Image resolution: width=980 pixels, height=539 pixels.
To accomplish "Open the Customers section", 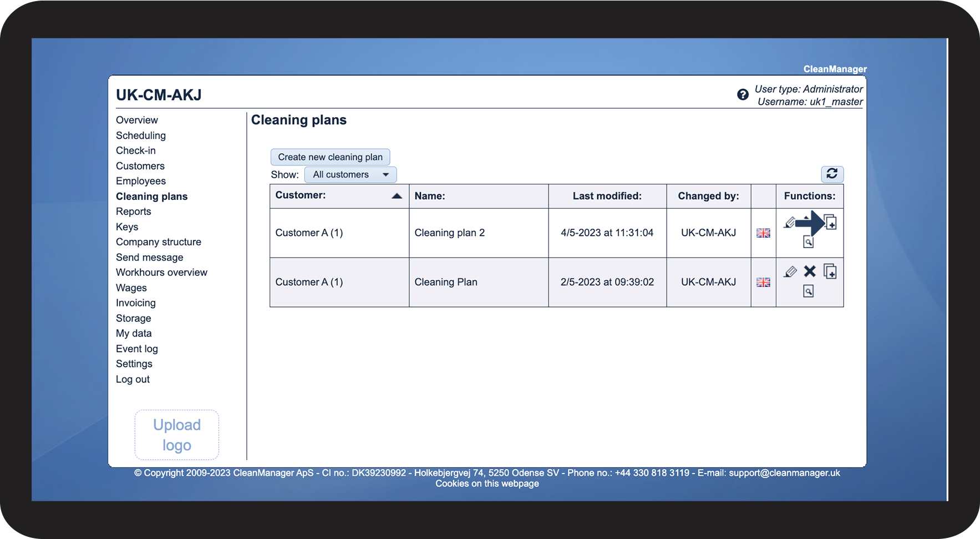I will pos(140,166).
